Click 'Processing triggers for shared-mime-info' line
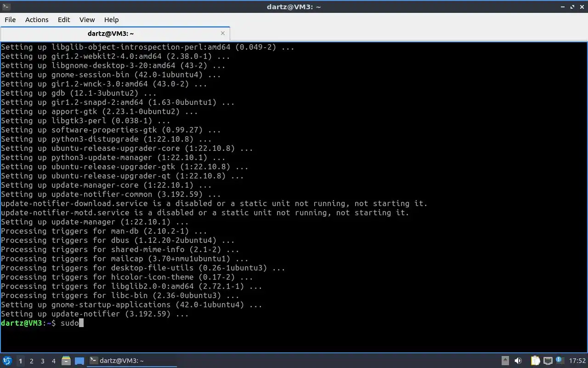The width and height of the screenshot is (588, 368). click(x=120, y=249)
